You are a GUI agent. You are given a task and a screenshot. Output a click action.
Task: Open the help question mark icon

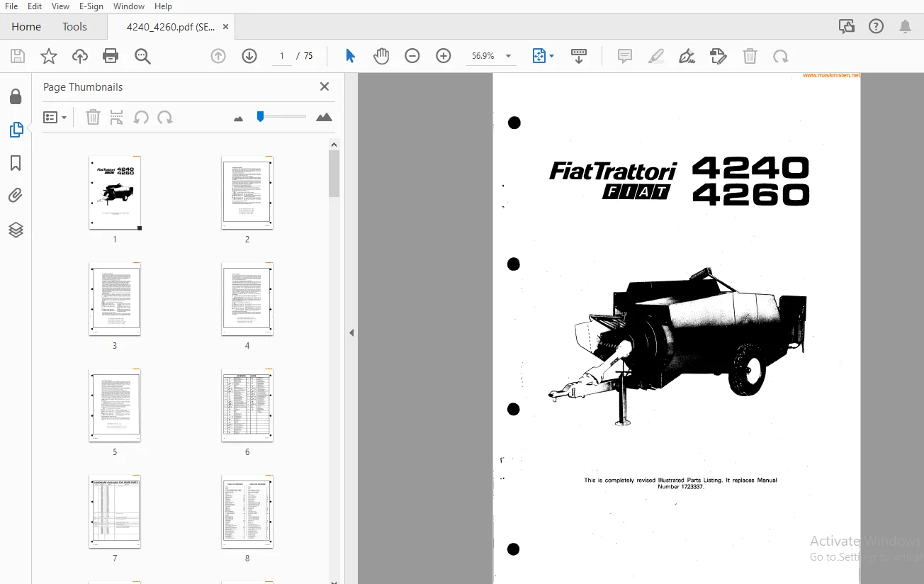[877, 27]
